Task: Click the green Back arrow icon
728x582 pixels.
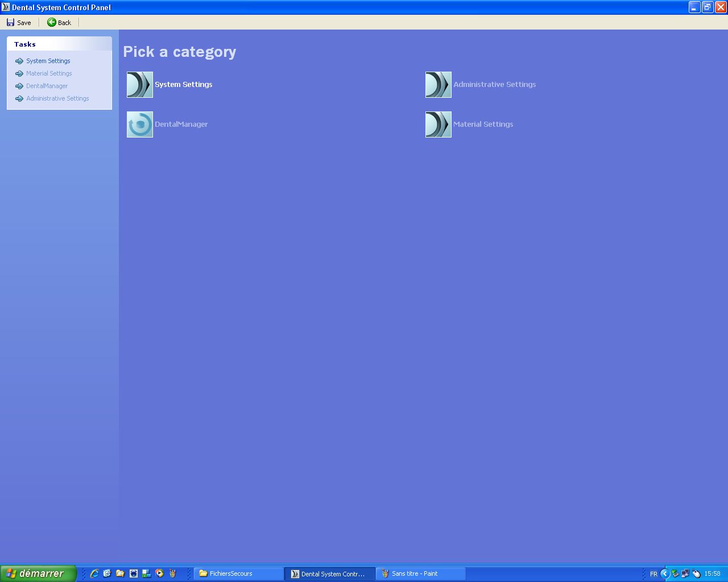Action: (x=52, y=22)
